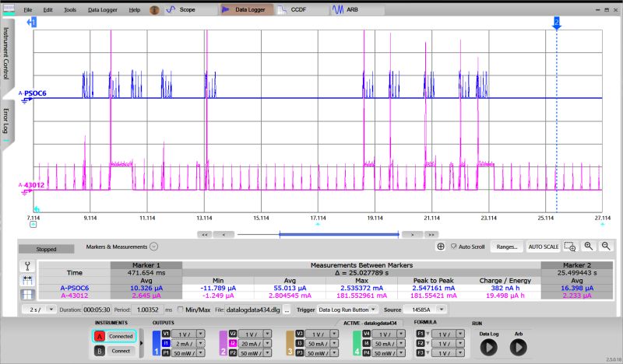The height and width of the screenshot is (364, 623).
Task: Click the Duration 000:05:30 field
Action: point(96,310)
